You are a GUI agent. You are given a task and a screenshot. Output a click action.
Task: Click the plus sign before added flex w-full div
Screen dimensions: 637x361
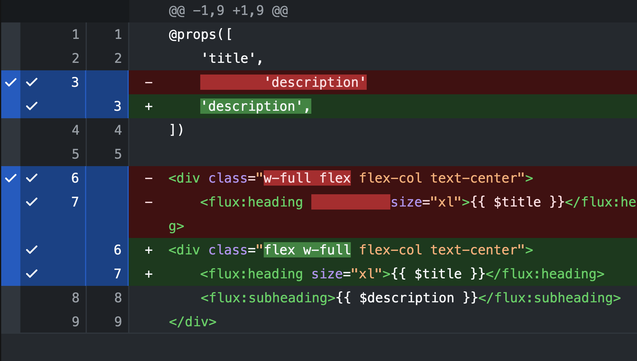(x=149, y=250)
